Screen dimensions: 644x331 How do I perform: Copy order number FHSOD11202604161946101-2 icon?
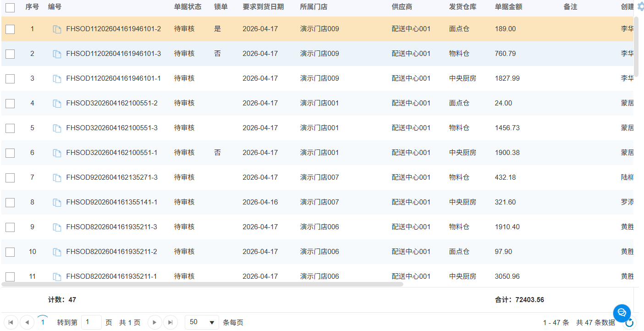click(57, 29)
